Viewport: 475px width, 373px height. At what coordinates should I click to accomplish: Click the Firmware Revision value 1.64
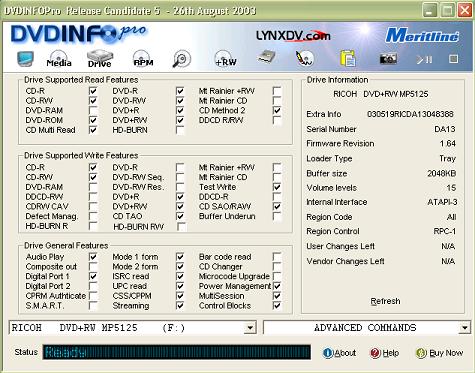[447, 144]
